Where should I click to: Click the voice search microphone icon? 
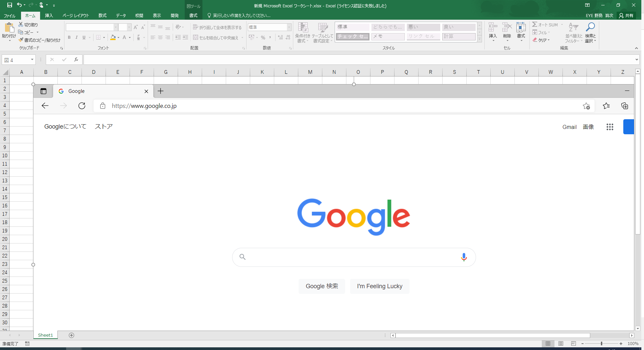(x=464, y=257)
